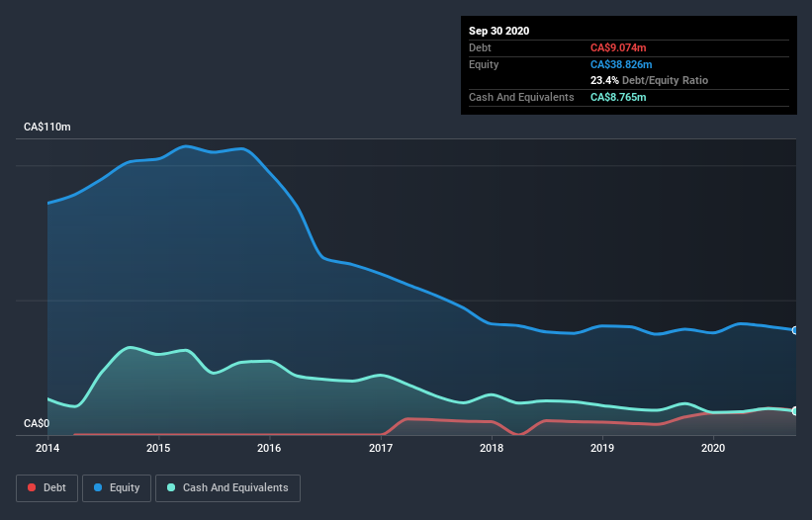Toggle Cash And Equivalents legend button
Screen dimensions: 812x520
[x=227, y=488]
